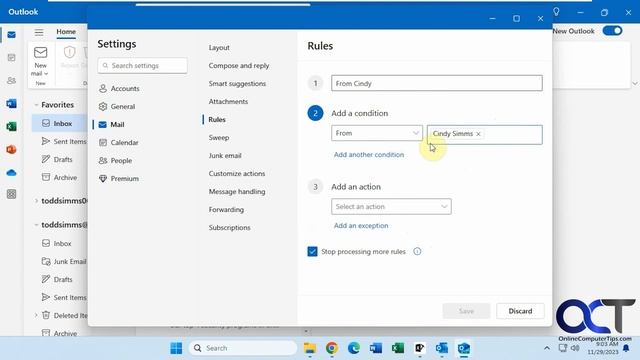
Task: Click the Search settings box
Action: tap(142, 65)
